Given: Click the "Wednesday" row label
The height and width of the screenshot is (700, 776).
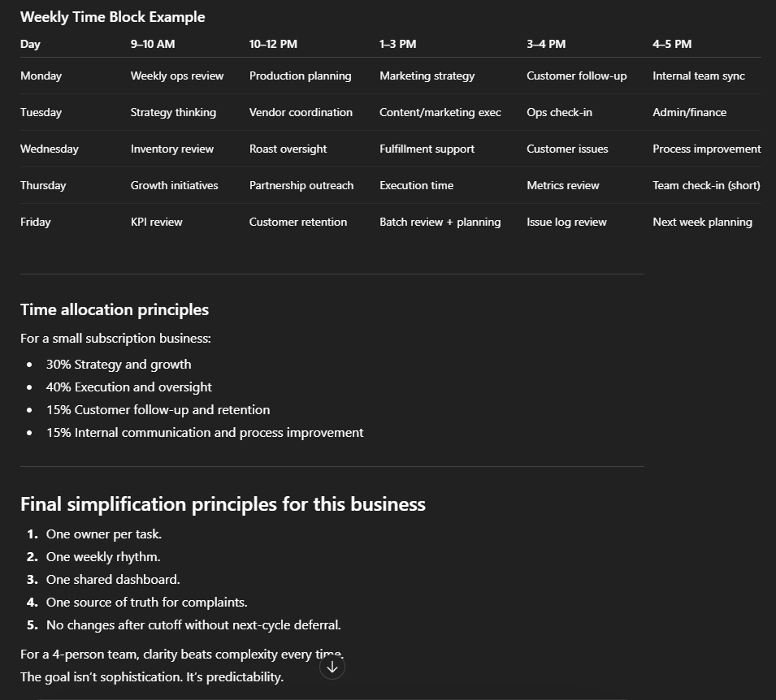Looking at the screenshot, I should point(50,149).
